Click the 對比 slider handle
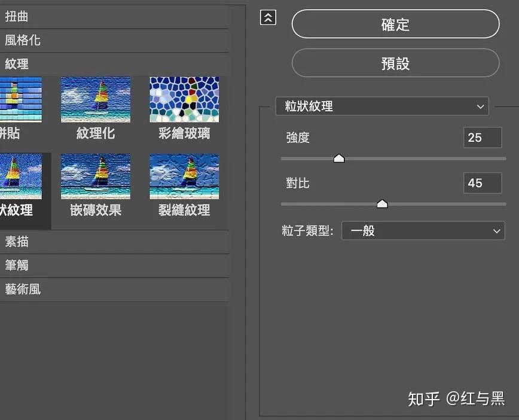519x420 pixels. pyautogui.click(x=382, y=204)
